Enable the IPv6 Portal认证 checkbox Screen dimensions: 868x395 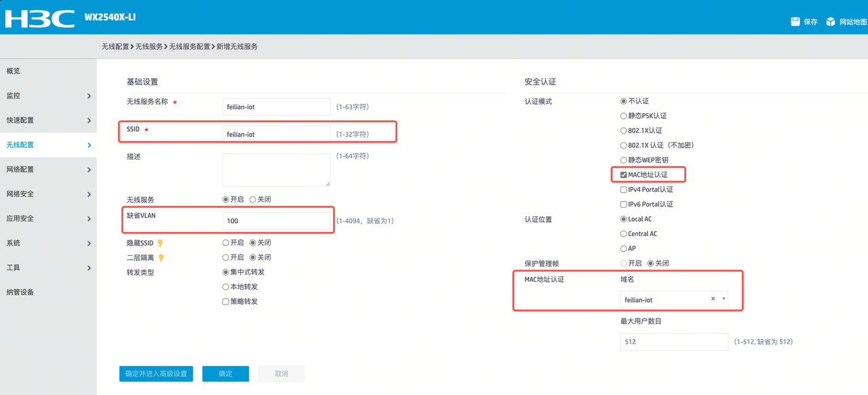tap(623, 204)
